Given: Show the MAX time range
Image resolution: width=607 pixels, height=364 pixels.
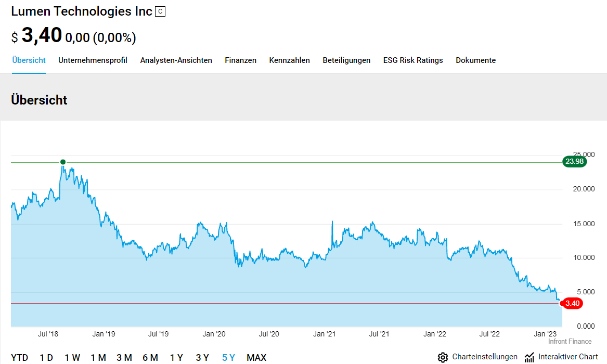Looking at the screenshot, I should tap(256, 358).
